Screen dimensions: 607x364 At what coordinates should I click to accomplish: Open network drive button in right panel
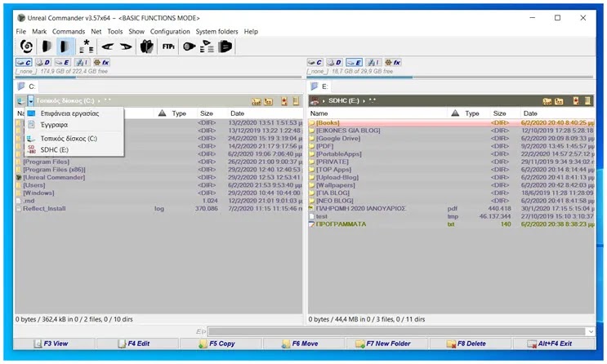(x=373, y=62)
